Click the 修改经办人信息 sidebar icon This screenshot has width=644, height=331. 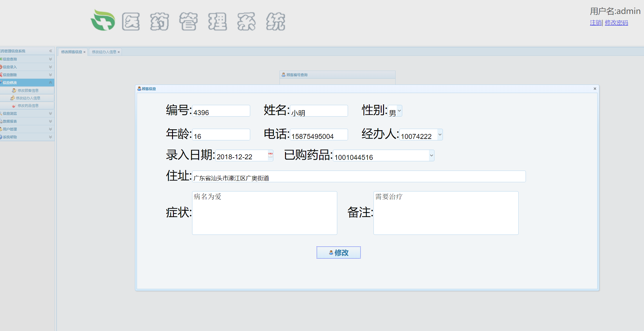click(12, 98)
